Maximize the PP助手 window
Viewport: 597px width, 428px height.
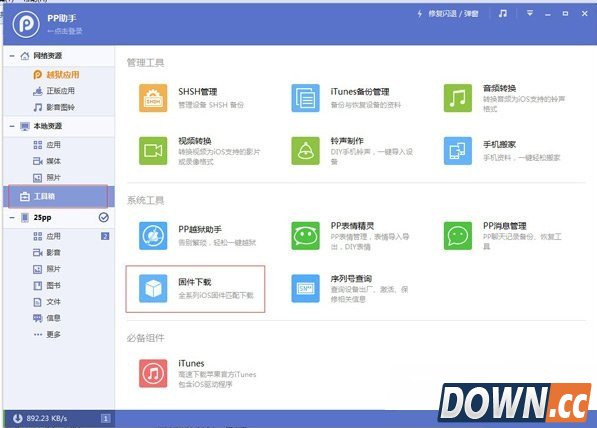(x=565, y=13)
